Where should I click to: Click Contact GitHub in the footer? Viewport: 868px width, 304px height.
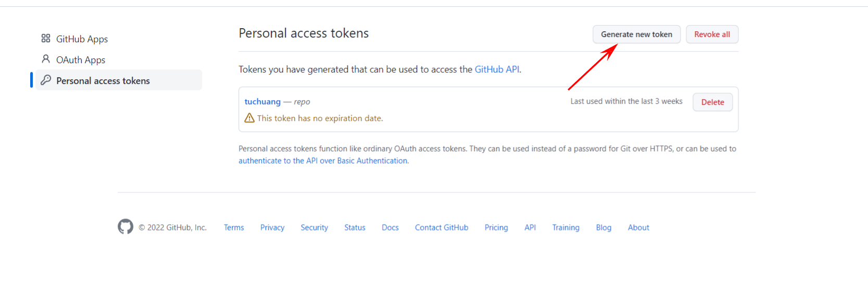[x=441, y=227]
